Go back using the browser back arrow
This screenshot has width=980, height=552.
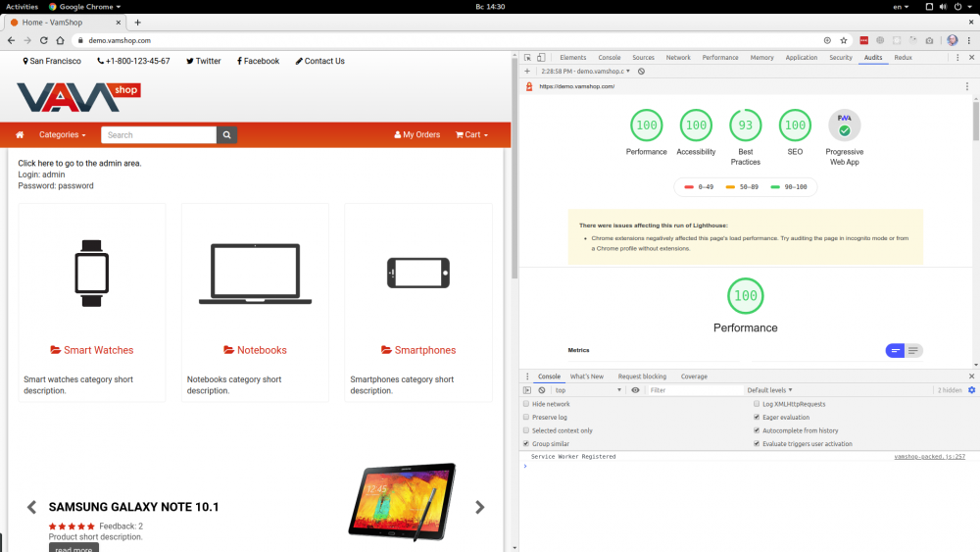(11, 40)
